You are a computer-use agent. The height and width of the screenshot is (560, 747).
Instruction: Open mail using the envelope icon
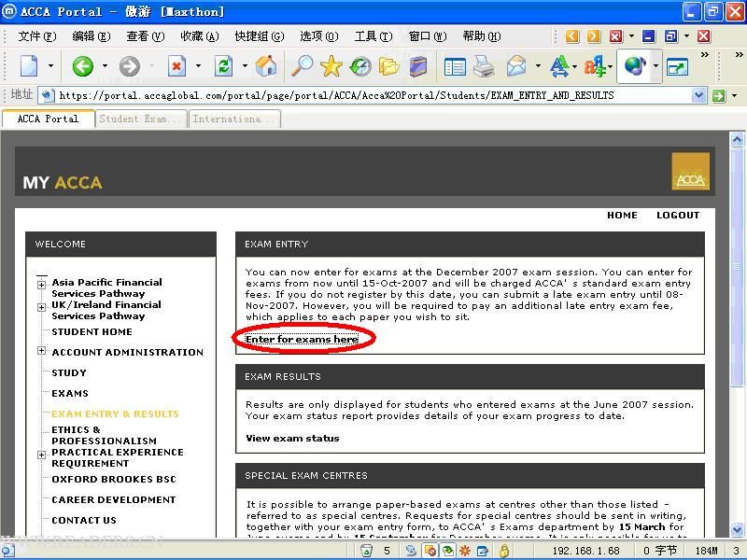(x=516, y=66)
